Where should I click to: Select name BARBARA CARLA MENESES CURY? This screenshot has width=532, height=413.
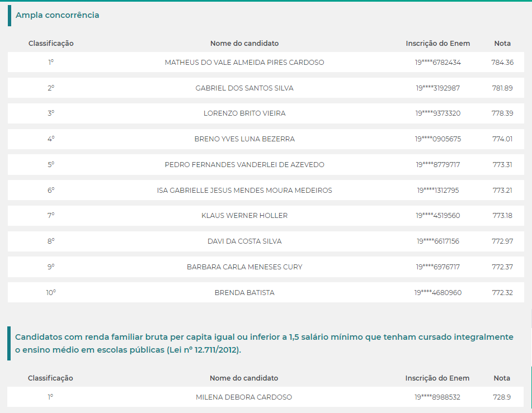click(244, 267)
